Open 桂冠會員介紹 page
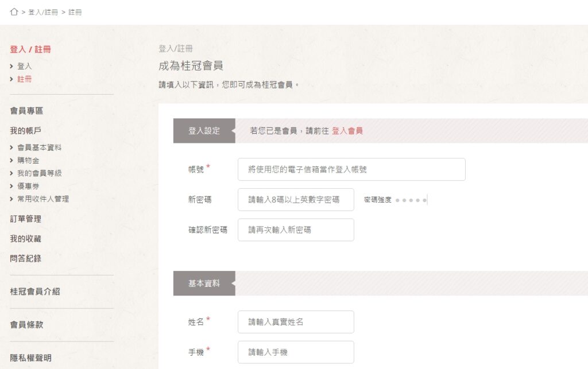Viewport: 588px width, 369px height. point(35,292)
